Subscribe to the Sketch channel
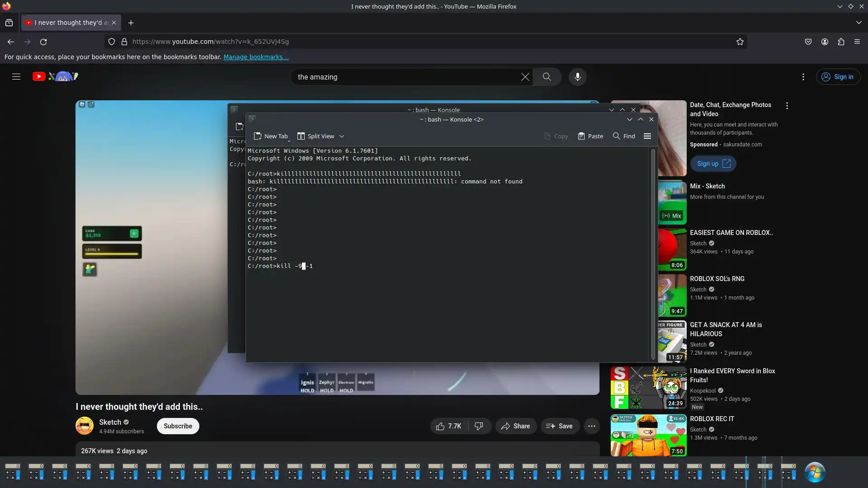 [x=178, y=426]
